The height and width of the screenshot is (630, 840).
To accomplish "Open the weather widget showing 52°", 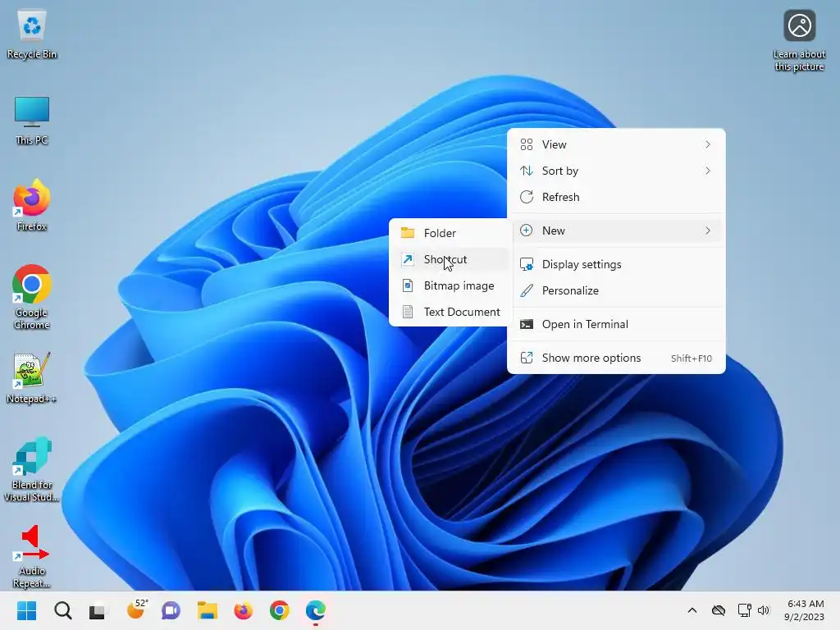I will click(x=136, y=610).
